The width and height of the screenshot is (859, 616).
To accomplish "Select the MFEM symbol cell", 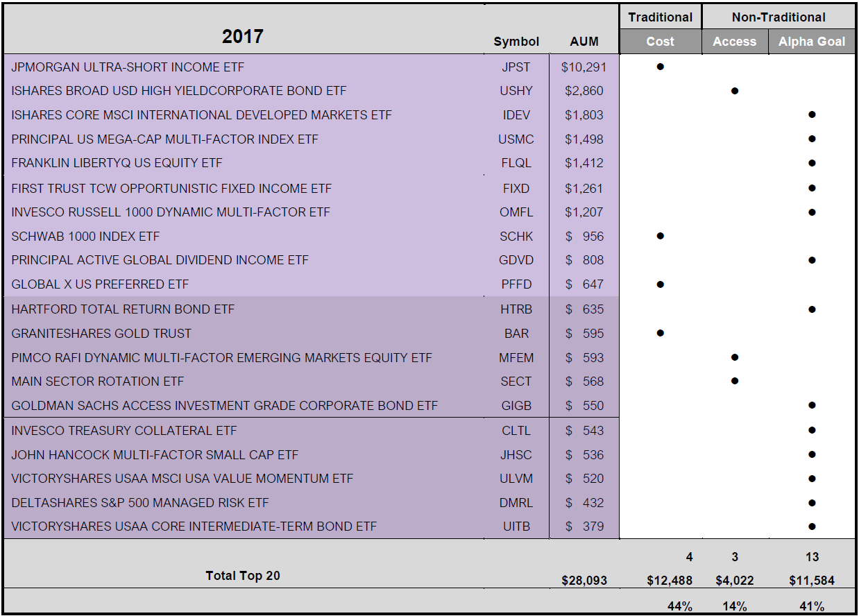I will [516, 358].
